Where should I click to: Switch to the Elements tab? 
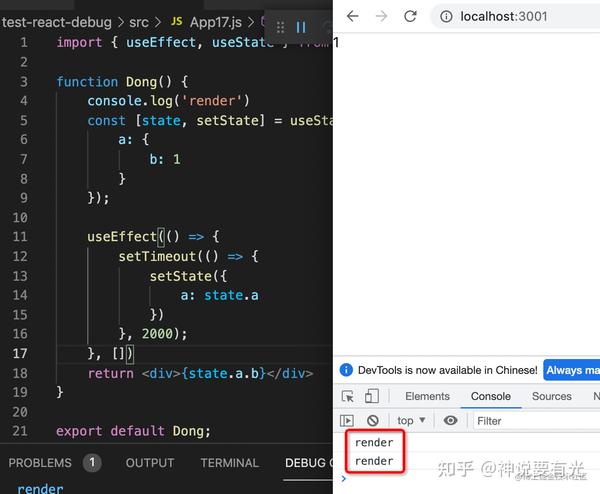coord(427,396)
